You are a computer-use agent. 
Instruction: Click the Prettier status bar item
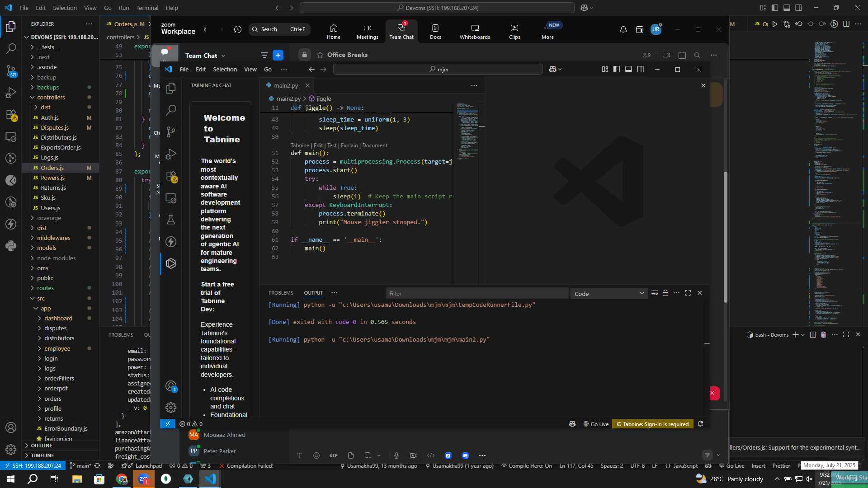(781, 466)
